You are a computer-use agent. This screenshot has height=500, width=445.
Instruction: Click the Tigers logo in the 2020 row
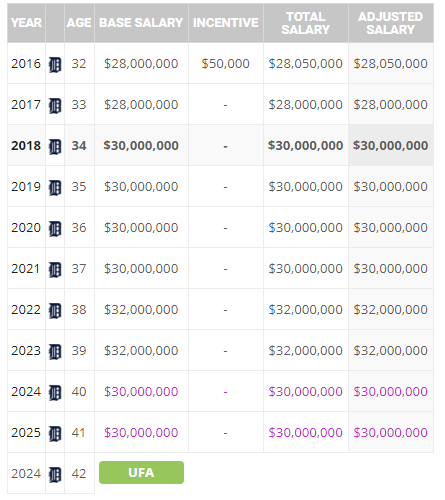[55, 229]
